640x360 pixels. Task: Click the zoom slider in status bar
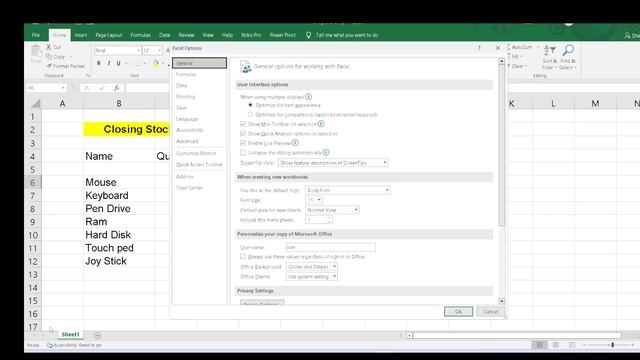612,345
